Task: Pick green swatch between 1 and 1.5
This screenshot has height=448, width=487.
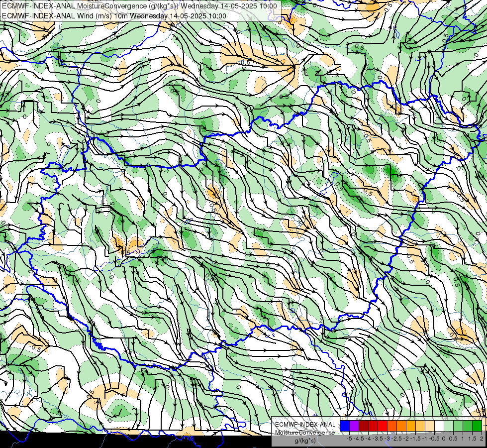Action: click(x=468, y=426)
